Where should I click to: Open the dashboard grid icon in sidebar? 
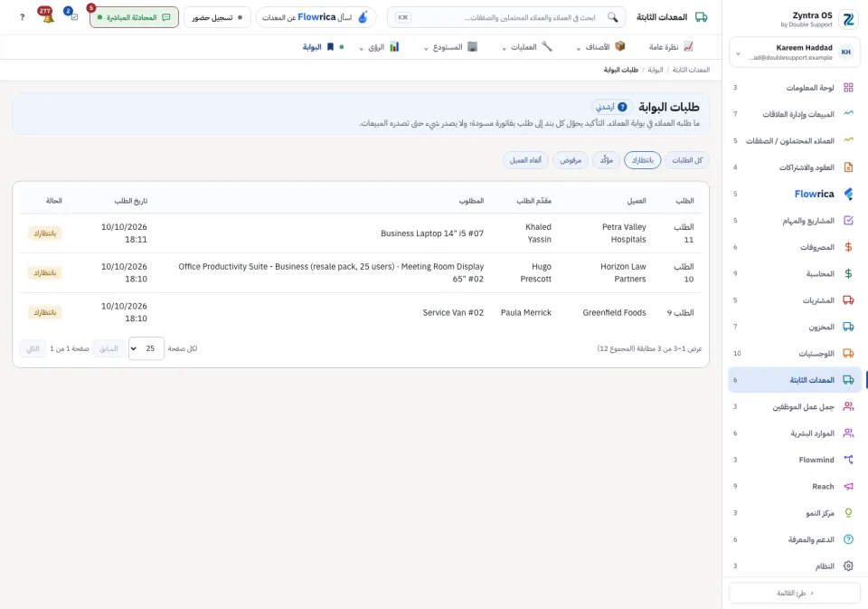pyautogui.click(x=848, y=88)
